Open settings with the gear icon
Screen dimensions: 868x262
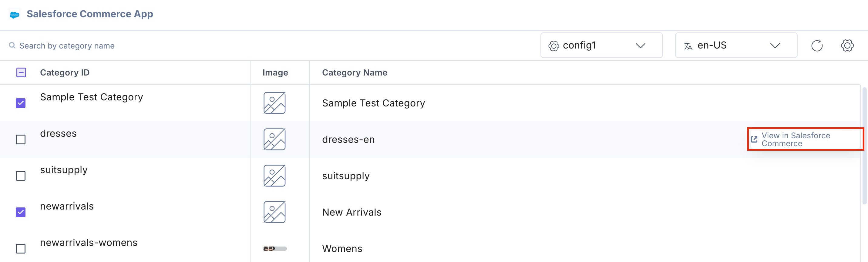(847, 45)
